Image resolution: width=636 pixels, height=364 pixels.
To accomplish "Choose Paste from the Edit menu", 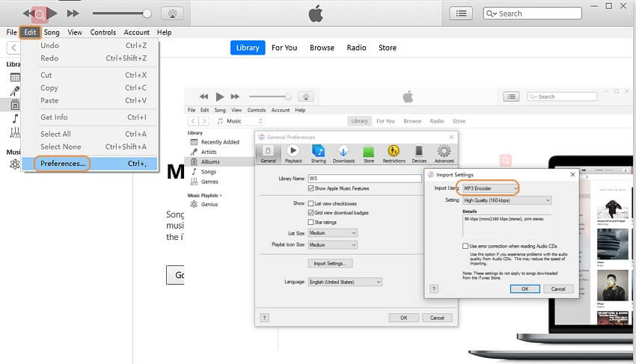I will coord(90,100).
